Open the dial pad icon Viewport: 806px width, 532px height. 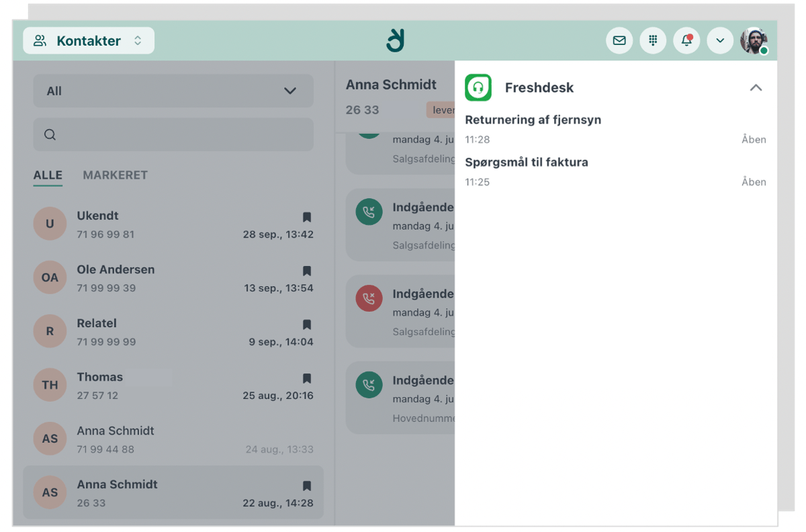[652, 40]
